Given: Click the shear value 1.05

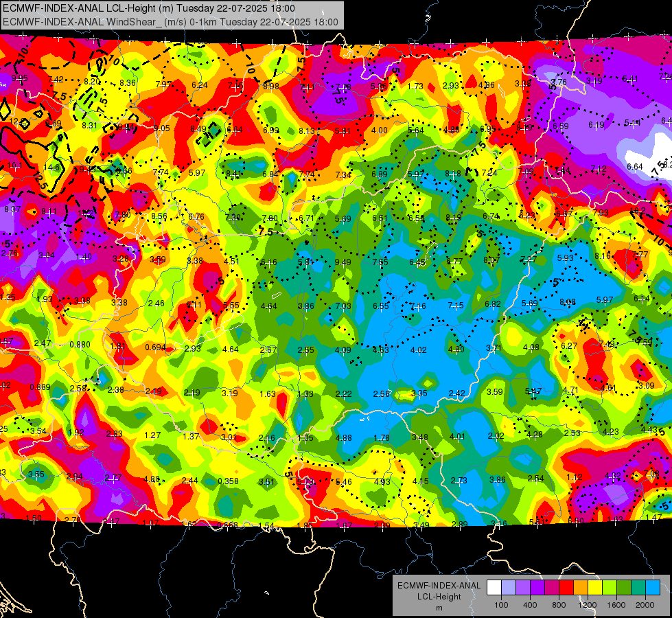Looking at the screenshot, I should pyautogui.click(x=305, y=438).
